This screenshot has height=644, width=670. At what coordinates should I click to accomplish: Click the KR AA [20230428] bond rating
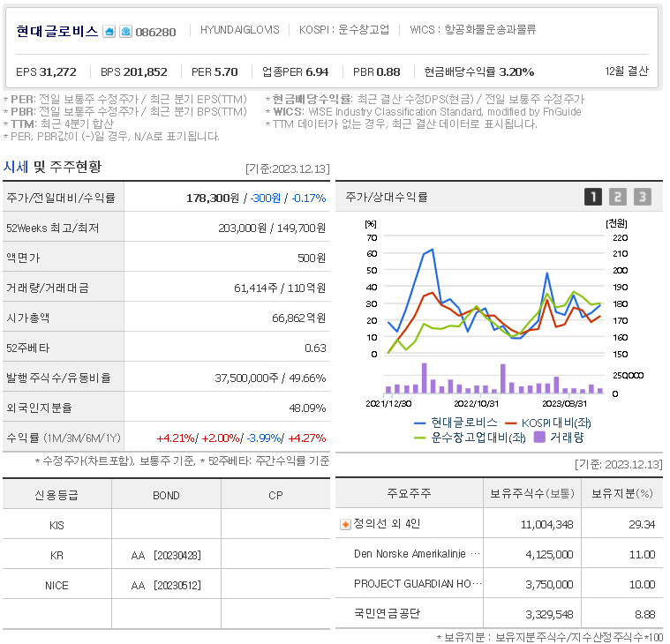tap(166, 555)
